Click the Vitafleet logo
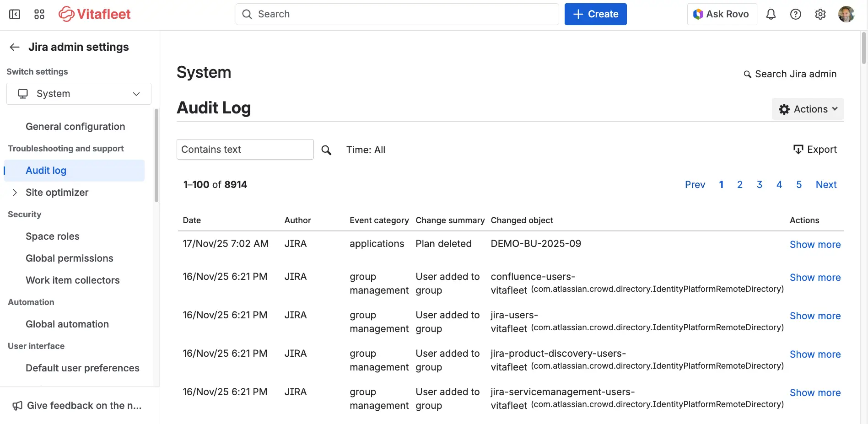This screenshot has height=424, width=868. coord(95,14)
